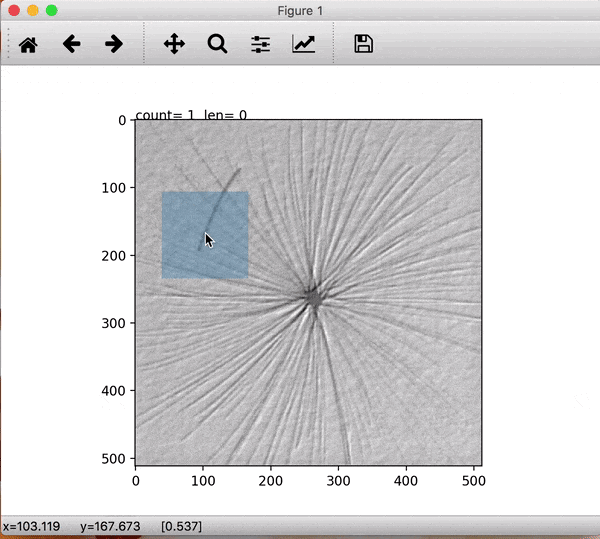Click the x-axis tick label 500

click(x=474, y=481)
